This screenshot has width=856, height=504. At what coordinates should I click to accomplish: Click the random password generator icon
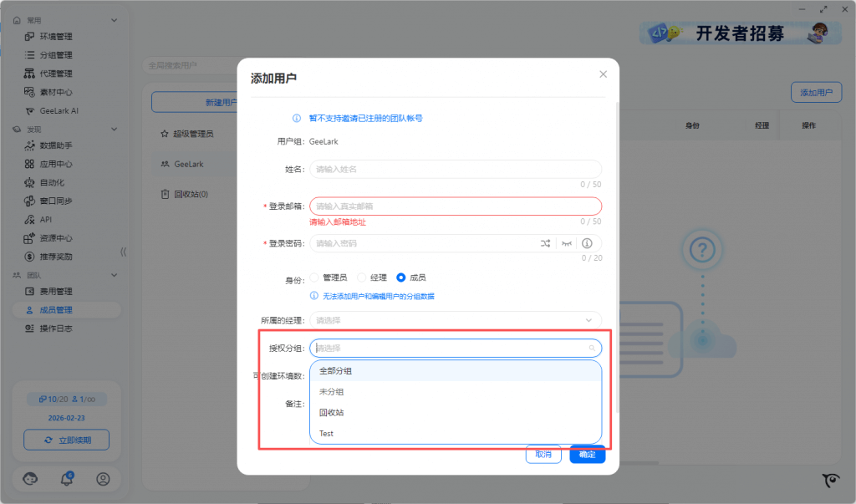545,243
